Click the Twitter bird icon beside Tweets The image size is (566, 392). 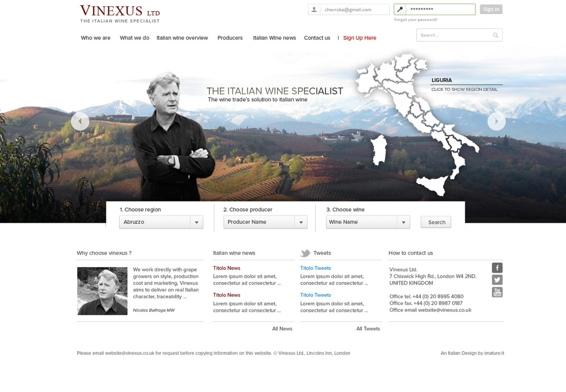coord(305,253)
